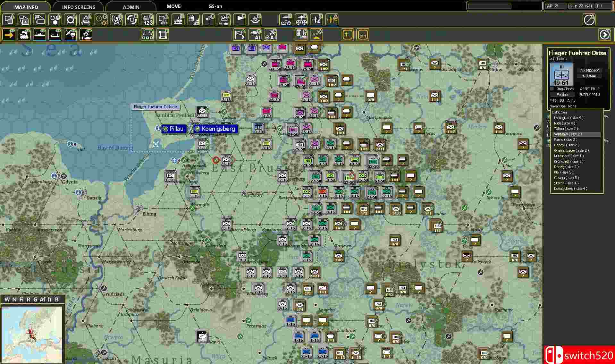Click the end turn arrow circle icon
The image size is (615, 364).
tap(604, 35)
